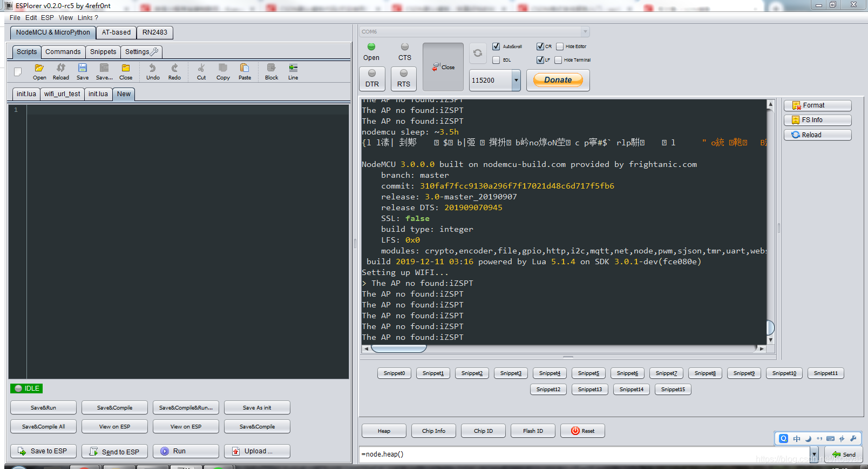Enable the EOL checkbox
Viewport: 868px width, 469px height.
pyautogui.click(x=496, y=60)
